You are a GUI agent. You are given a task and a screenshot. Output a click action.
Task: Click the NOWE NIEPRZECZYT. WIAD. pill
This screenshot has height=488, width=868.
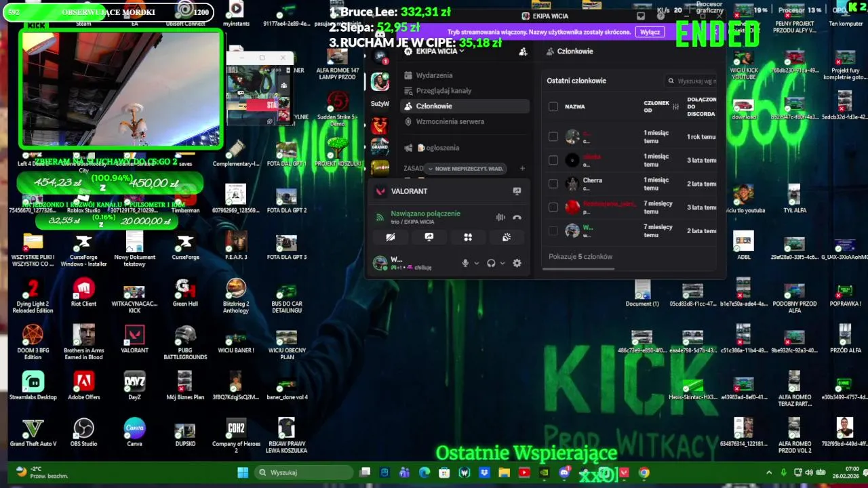click(465, 169)
